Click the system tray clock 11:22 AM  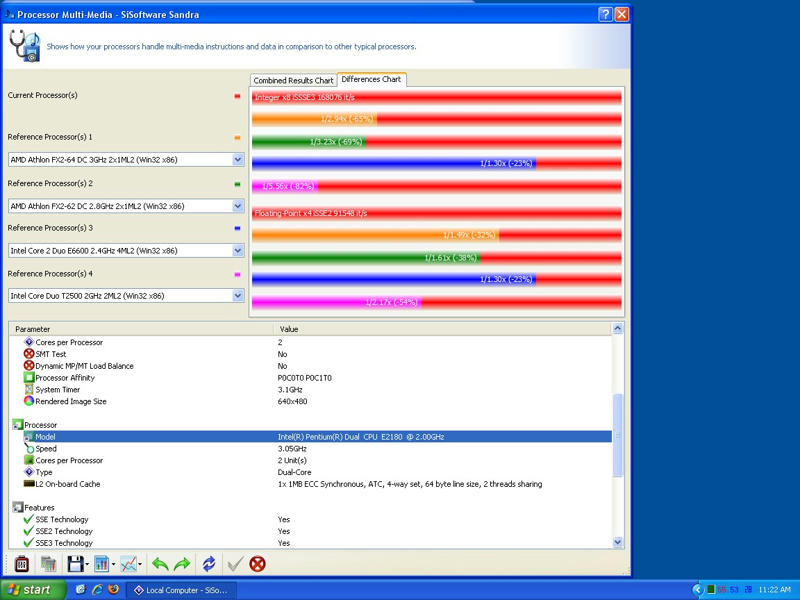click(774, 590)
